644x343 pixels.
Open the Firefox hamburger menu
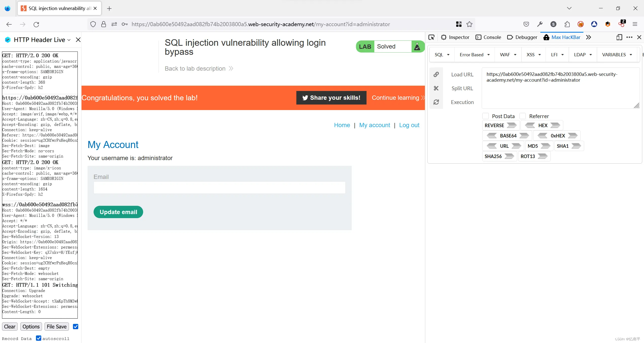tap(635, 24)
